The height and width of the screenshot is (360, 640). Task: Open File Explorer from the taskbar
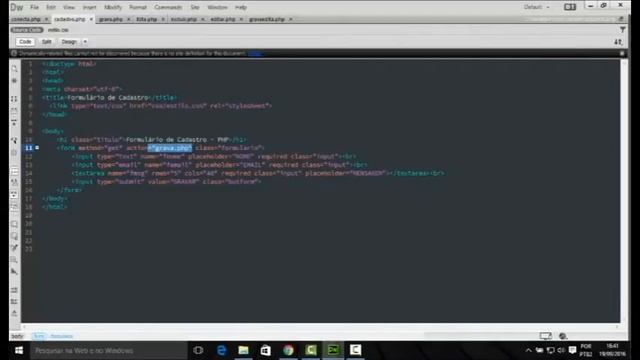point(244,350)
